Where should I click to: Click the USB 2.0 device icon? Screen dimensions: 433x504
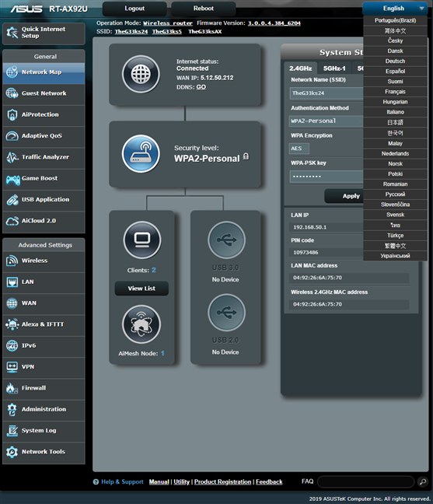(x=226, y=313)
